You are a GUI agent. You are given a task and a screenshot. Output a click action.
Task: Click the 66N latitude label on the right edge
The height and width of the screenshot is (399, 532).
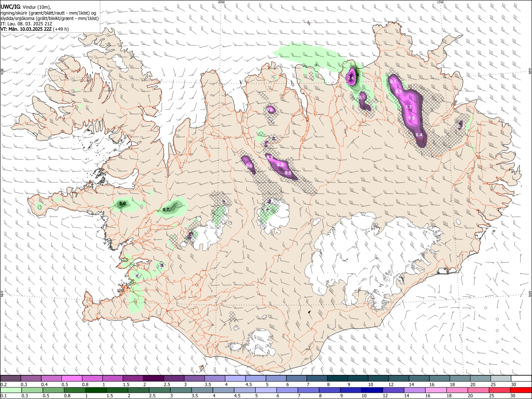click(x=530, y=71)
